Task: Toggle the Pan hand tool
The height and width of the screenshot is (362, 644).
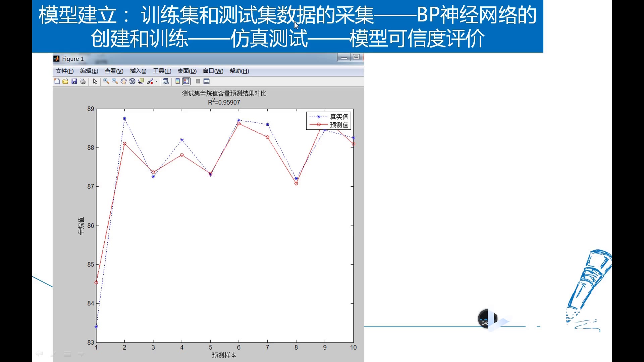Action: (x=123, y=81)
